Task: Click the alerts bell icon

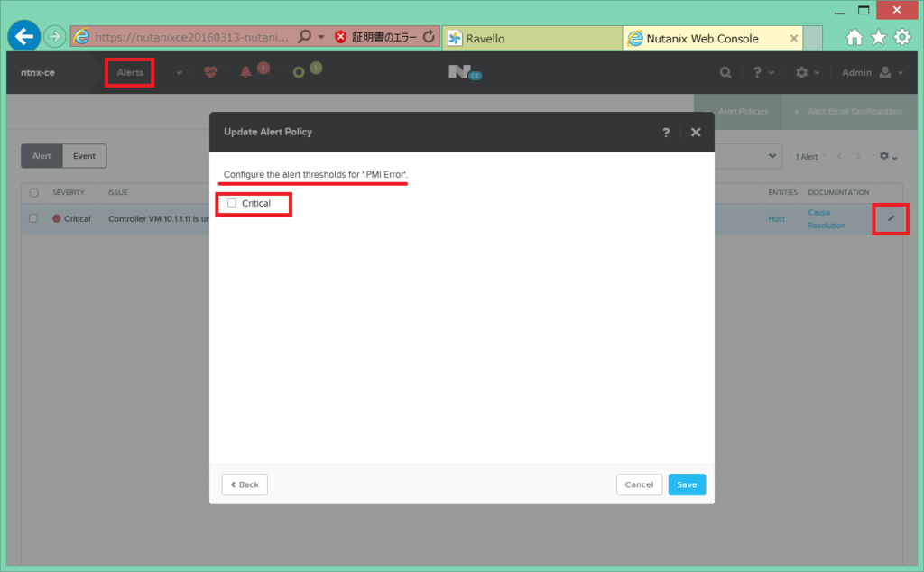Action: tap(245, 72)
